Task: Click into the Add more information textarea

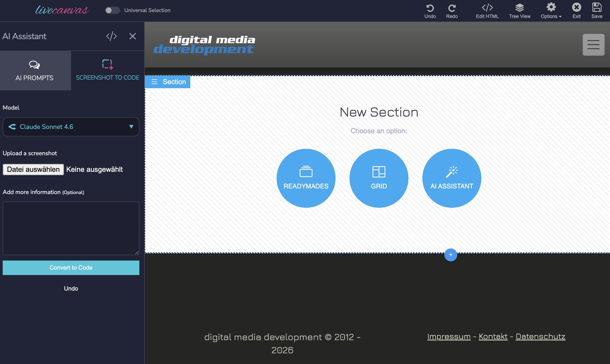Action: pyautogui.click(x=71, y=228)
